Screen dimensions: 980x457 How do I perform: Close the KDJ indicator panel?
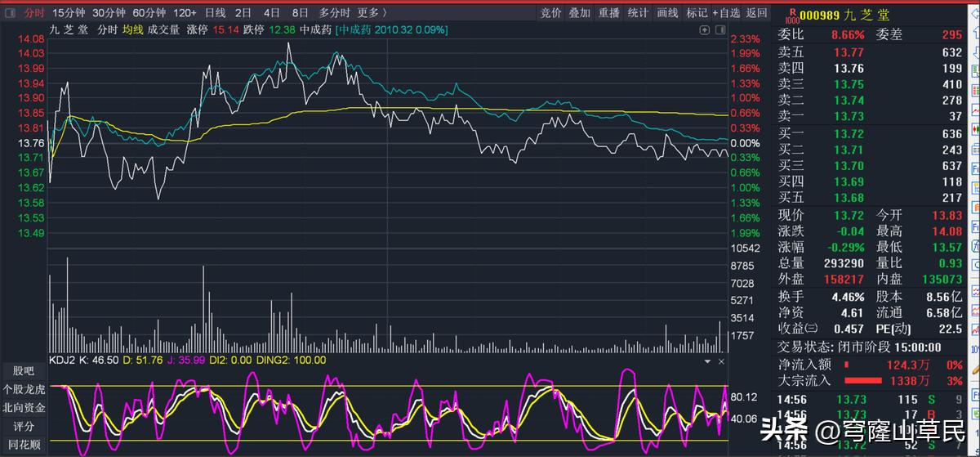click(x=721, y=361)
